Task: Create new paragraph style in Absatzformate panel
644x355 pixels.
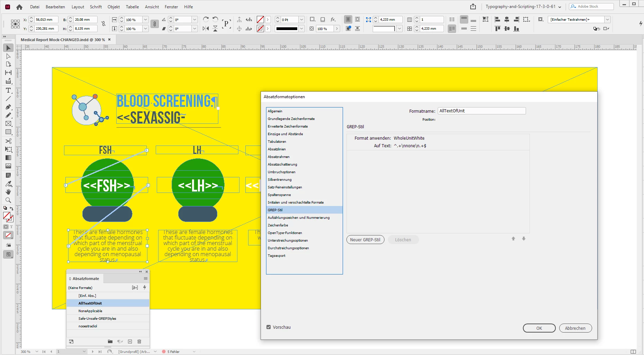Action: pyautogui.click(x=130, y=342)
